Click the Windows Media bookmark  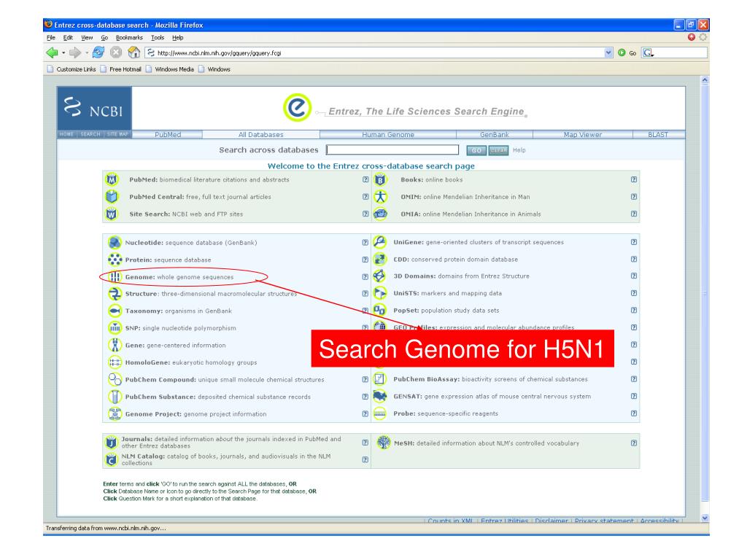coord(170,69)
